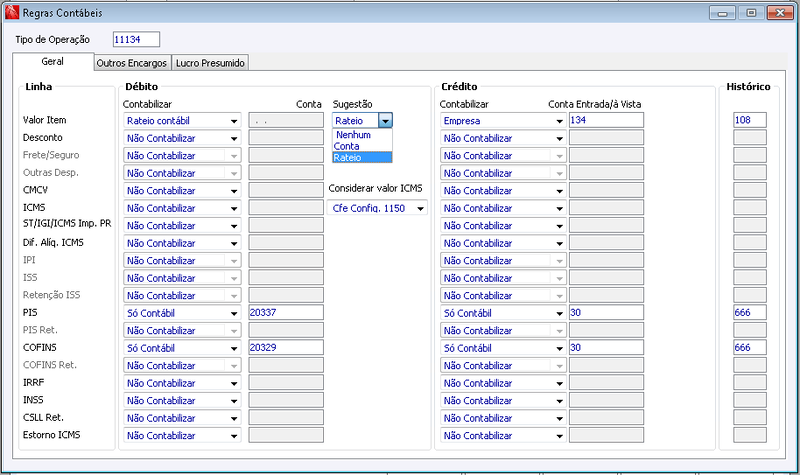Pick the highlighted 'Rateio' list option

click(362, 157)
